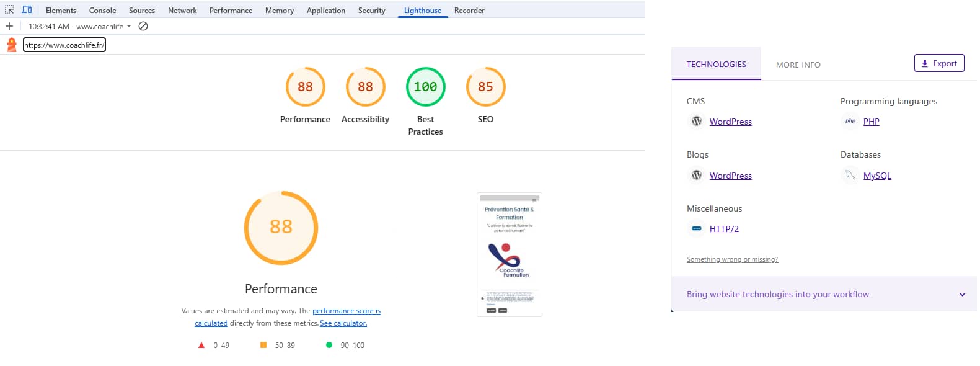Screen dimensions: 980x366
Task: Add a new Lighthouse report with plus icon
Action: click(x=9, y=26)
